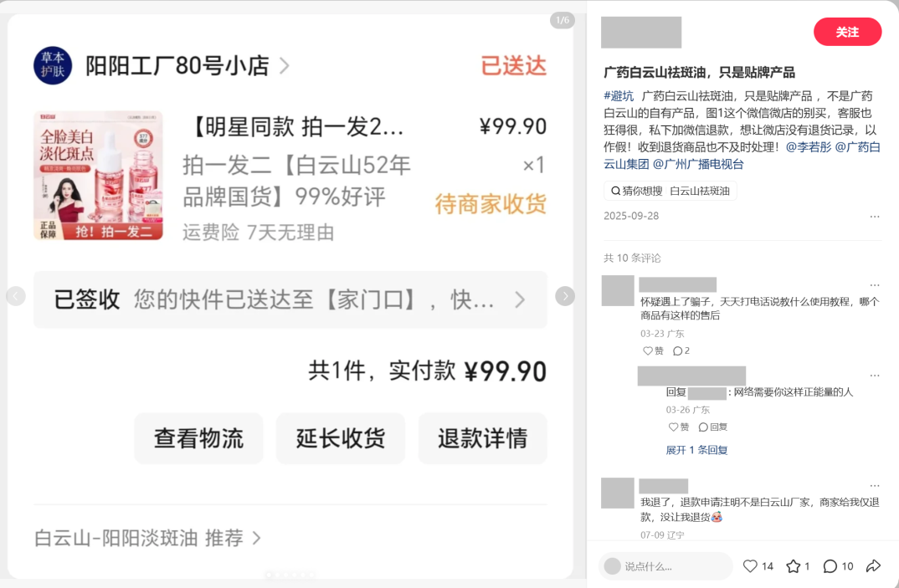Click the author avatar placeholder at top
Image resolution: width=899 pixels, height=588 pixels.
(641, 33)
